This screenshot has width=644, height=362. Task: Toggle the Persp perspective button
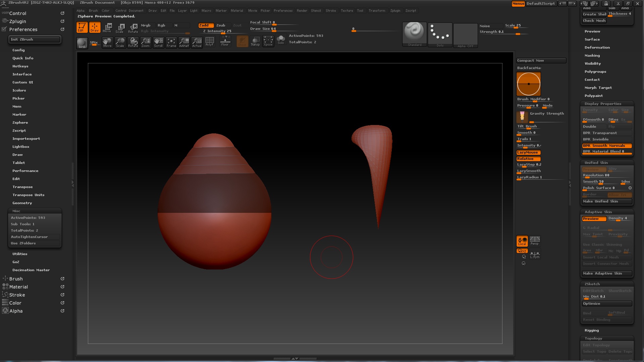pos(535,241)
